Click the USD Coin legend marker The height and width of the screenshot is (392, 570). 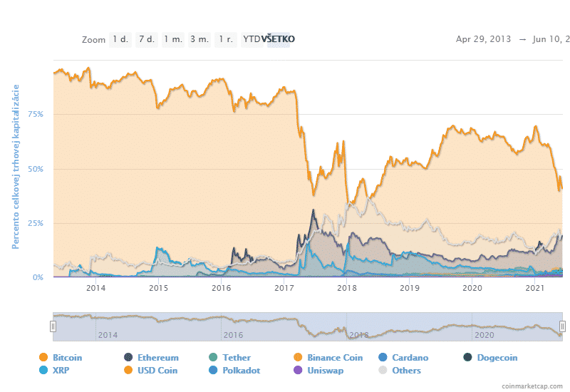[128, 371]
